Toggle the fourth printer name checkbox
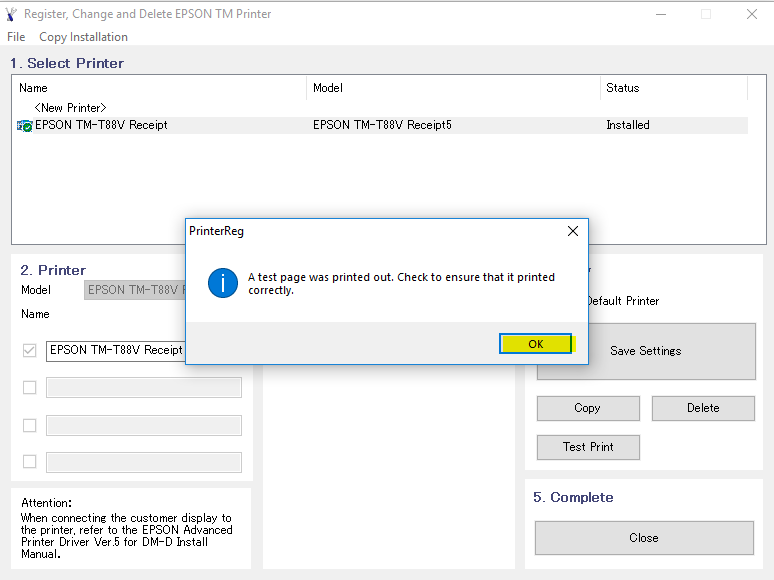The width and height of the screenshot is (774, 580). [30, 462]
